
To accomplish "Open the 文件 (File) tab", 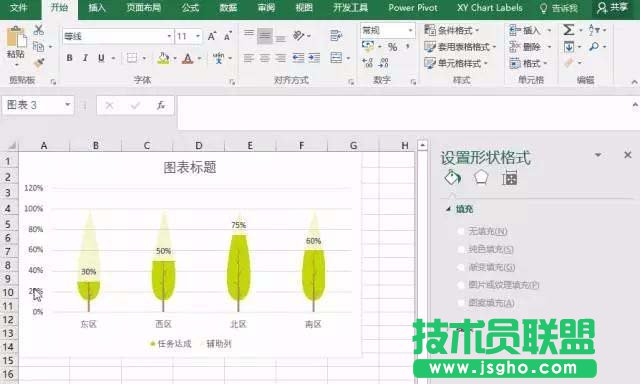I will point(19,8).
